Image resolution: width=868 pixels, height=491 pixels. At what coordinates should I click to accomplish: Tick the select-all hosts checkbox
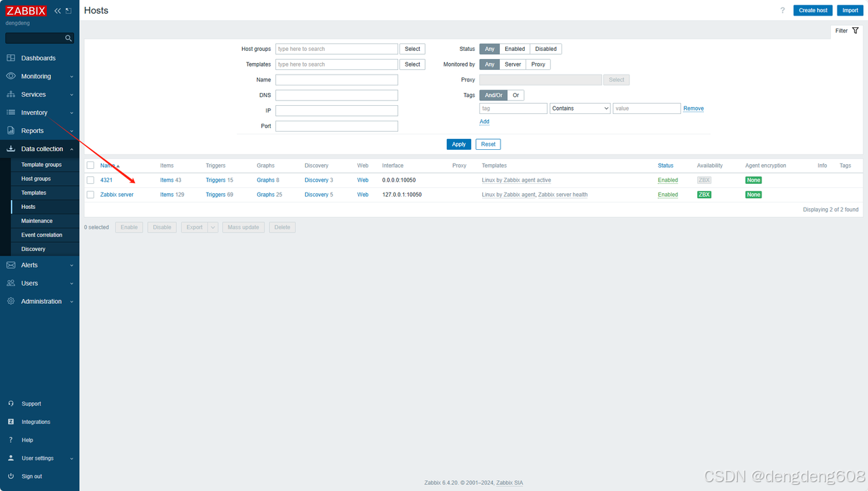tap(90, 165)
